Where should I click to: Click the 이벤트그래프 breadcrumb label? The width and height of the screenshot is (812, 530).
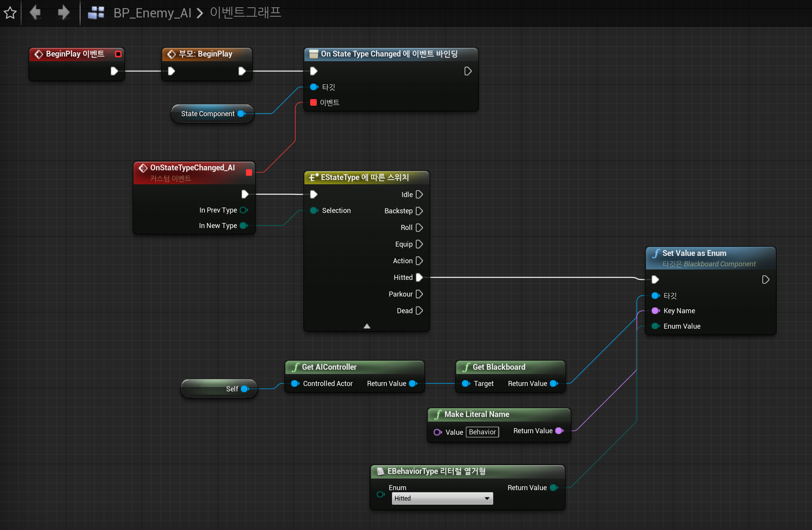click(x=245, y=13)
